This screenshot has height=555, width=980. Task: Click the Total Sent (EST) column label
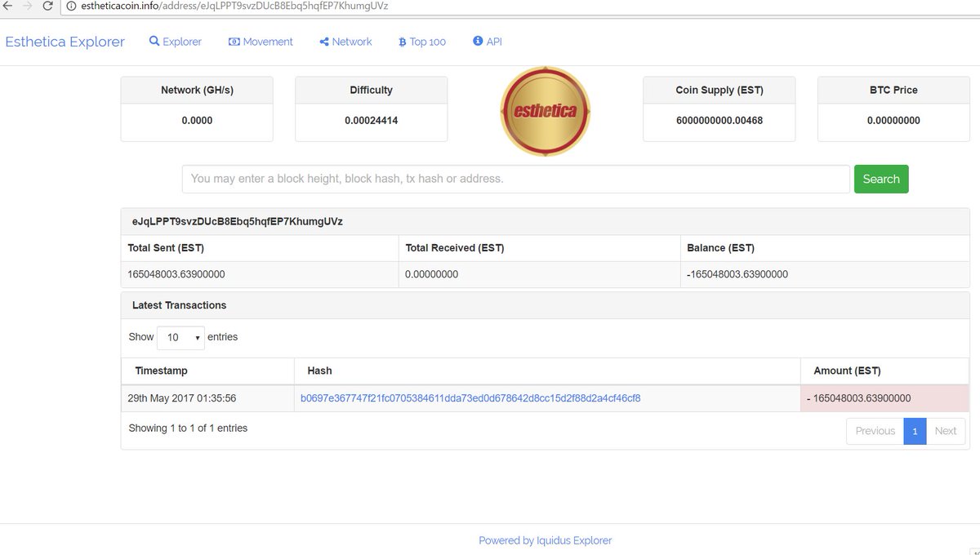pos(166,247)
